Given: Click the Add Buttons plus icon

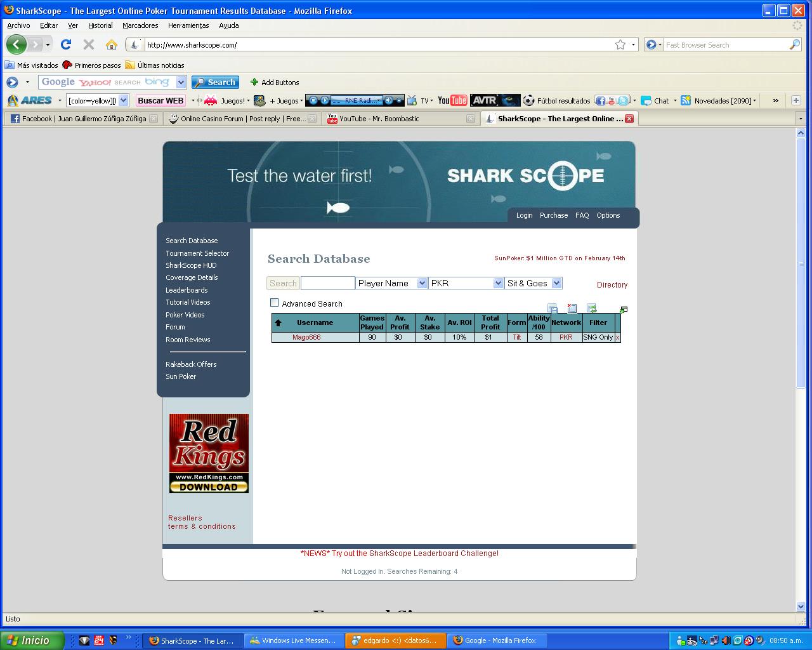Looking at the screenshot, I should point(254,82).
